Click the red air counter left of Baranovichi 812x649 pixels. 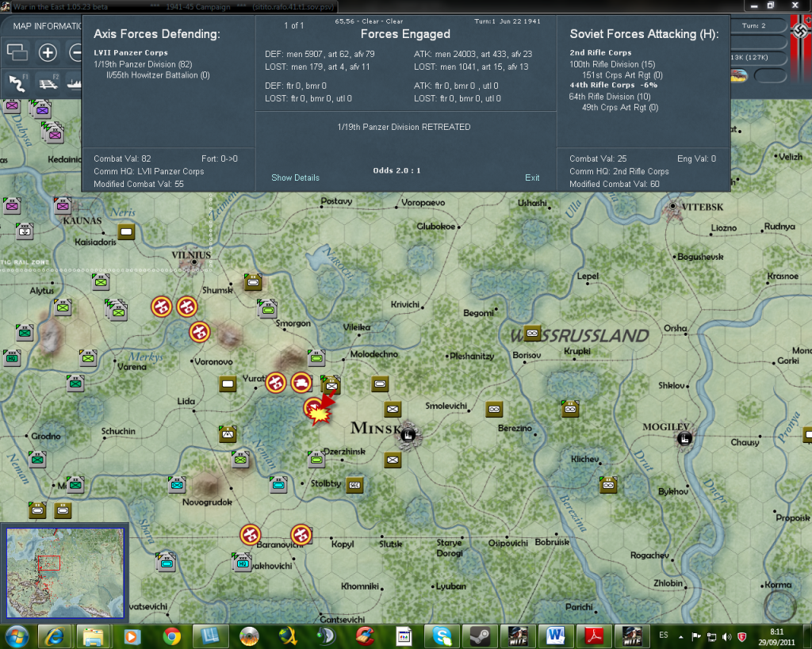coord(250,535)
